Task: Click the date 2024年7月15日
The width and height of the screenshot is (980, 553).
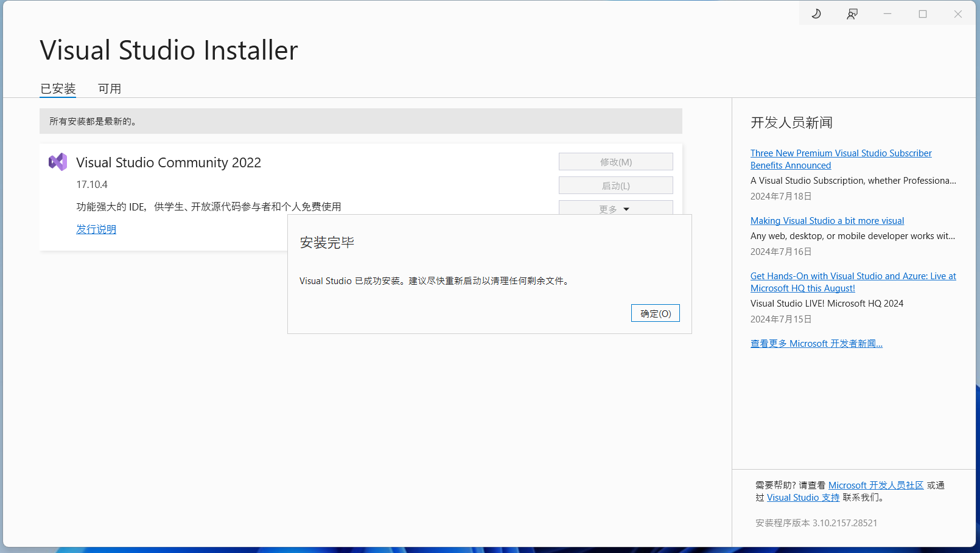Action: 781,319
